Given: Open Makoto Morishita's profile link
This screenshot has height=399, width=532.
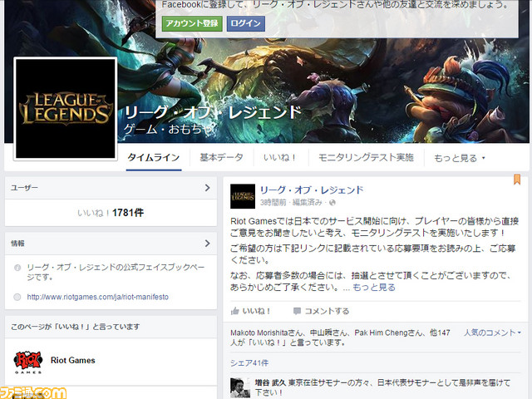Looking at the screenshot, I should (259, 332).
